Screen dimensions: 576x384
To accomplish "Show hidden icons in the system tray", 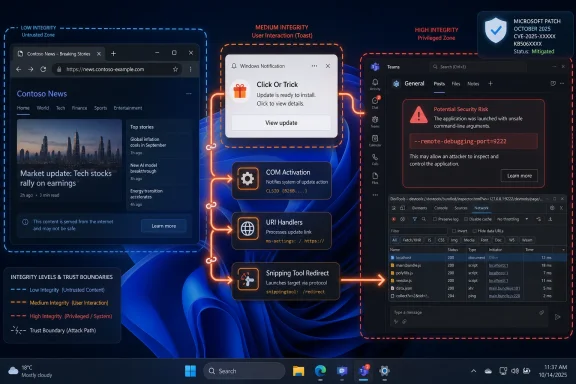I will [x=474, y=371].
